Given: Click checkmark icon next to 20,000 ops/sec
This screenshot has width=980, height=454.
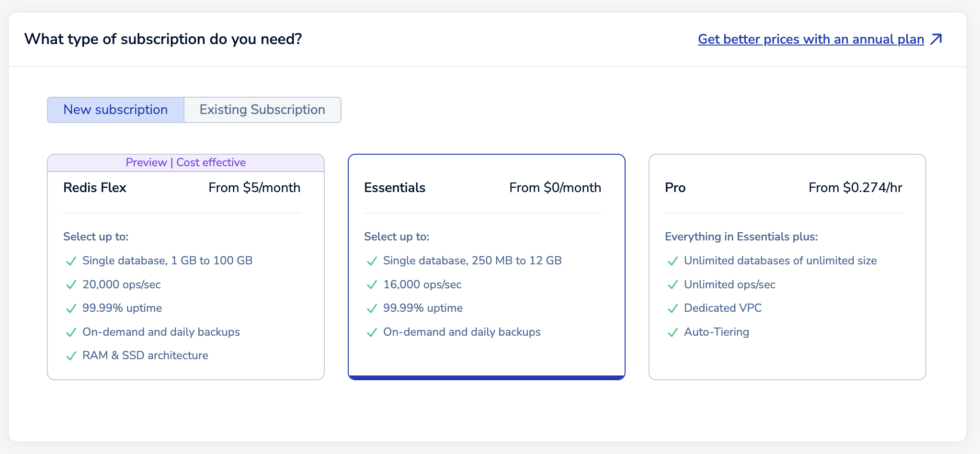Looking at the screenshot, I should (71, 285).
